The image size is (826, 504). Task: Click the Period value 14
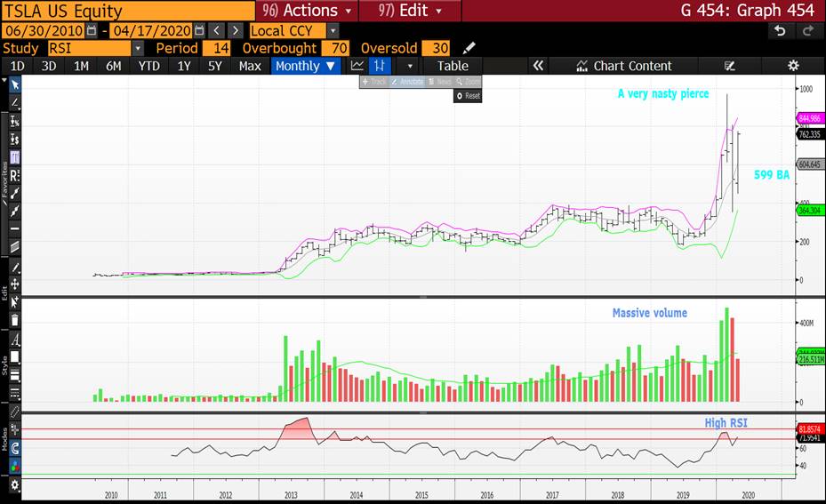coord(217,49)
